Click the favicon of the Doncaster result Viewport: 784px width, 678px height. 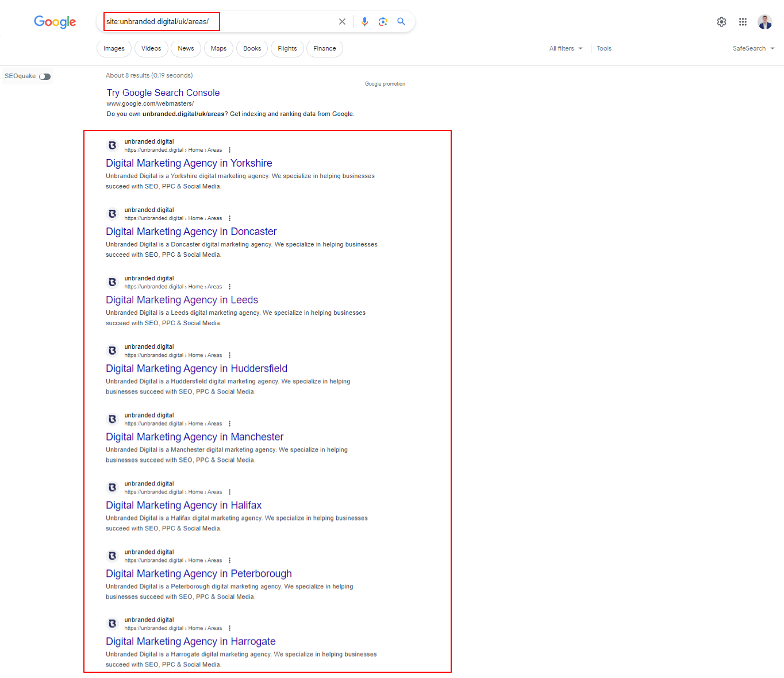tap(113, 214)
